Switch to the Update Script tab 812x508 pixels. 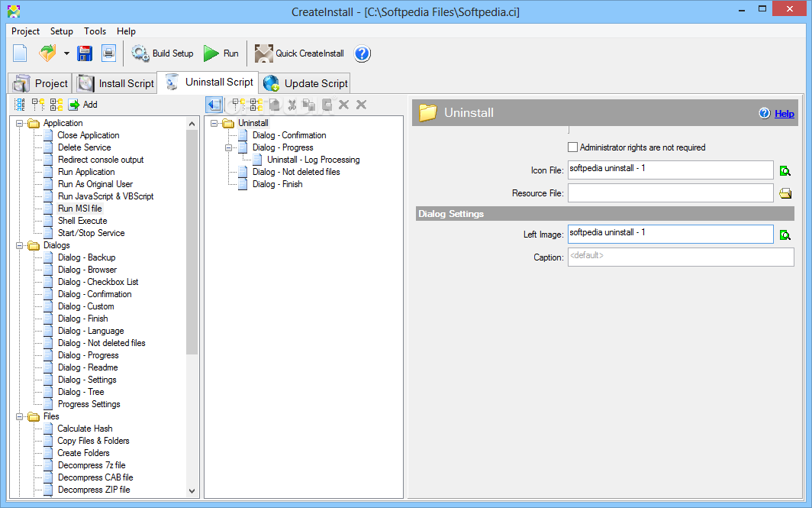pos(305,83)
